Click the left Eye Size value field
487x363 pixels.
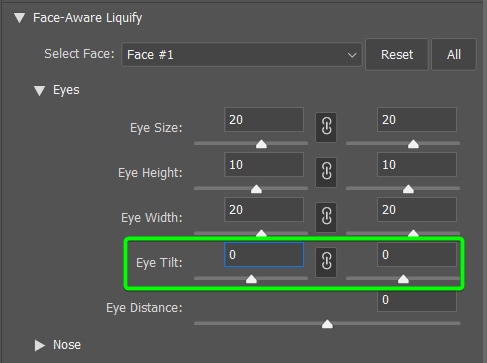click(264, 120)
